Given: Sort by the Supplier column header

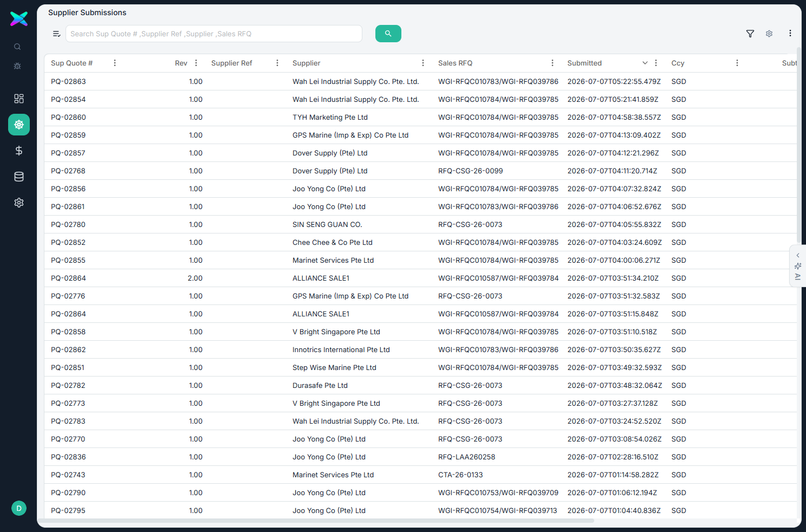Looking at the screenshot, I should tap(307, 63).
